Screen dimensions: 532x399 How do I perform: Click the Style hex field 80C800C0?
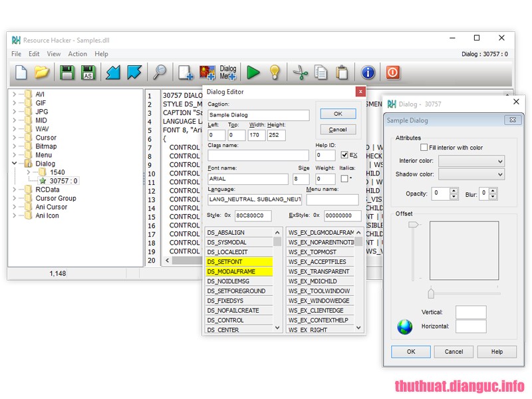[x=253, y=215]
